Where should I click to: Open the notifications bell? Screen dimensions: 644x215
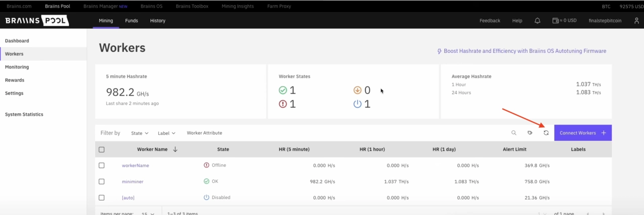click(x=537, y=21)
